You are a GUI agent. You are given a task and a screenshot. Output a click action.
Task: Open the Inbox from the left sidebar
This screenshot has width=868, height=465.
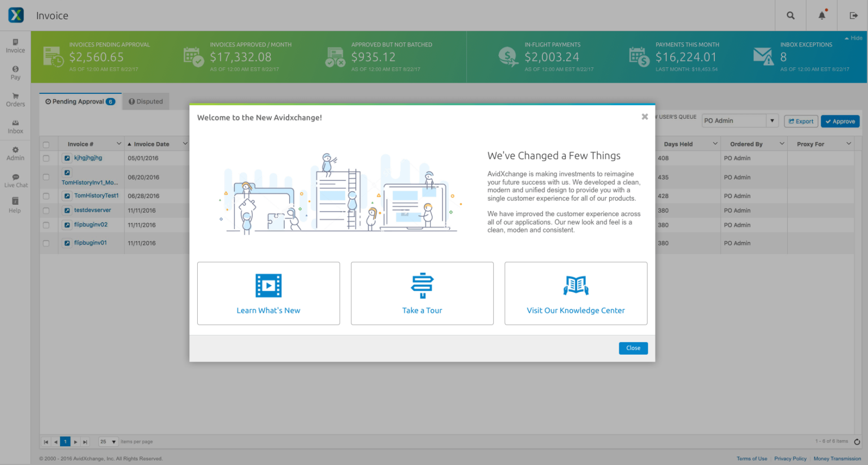tap(15, 126)
